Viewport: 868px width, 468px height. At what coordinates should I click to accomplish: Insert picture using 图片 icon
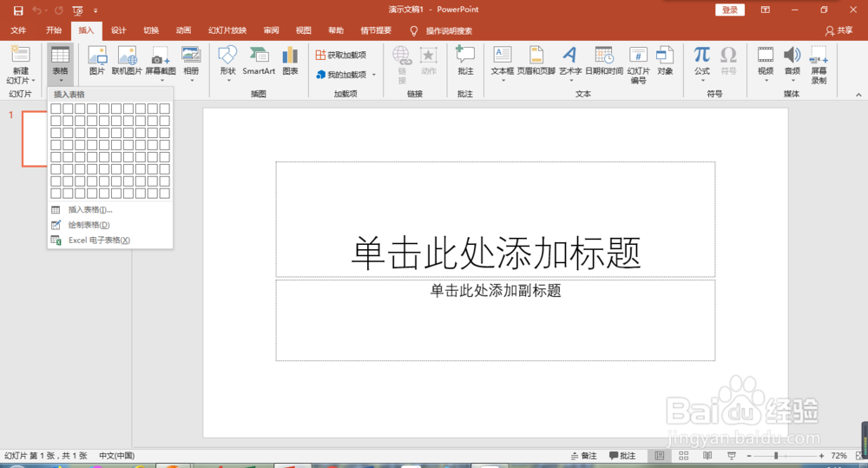tap(97, 61)
